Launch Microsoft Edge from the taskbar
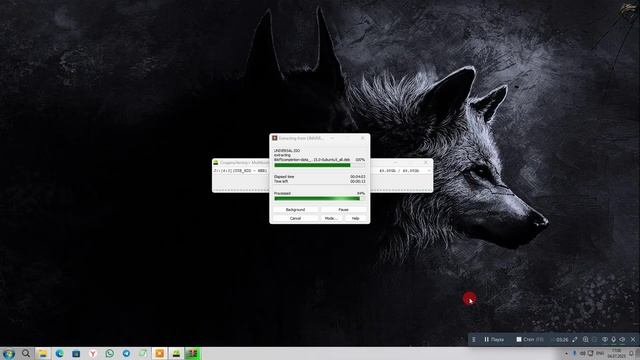 pos(59,353)
